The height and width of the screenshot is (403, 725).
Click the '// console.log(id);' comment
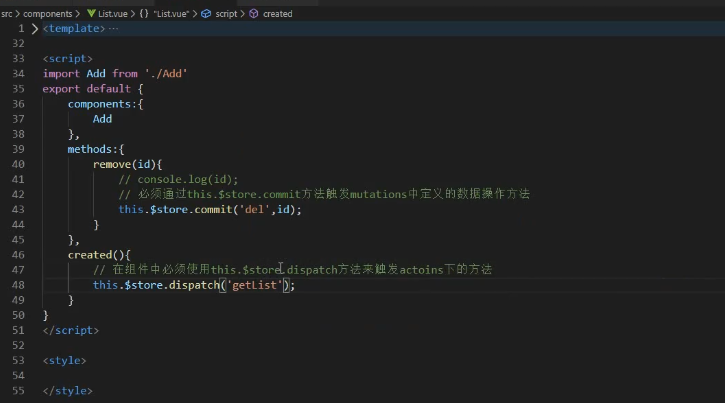[x=178, y=179]
